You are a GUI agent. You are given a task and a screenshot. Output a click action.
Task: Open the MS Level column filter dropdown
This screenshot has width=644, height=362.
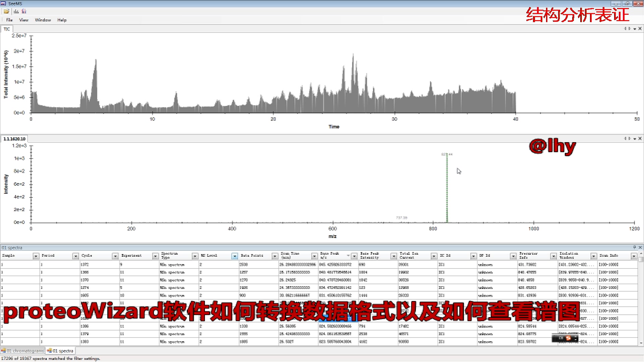click(x=234, y=256)
